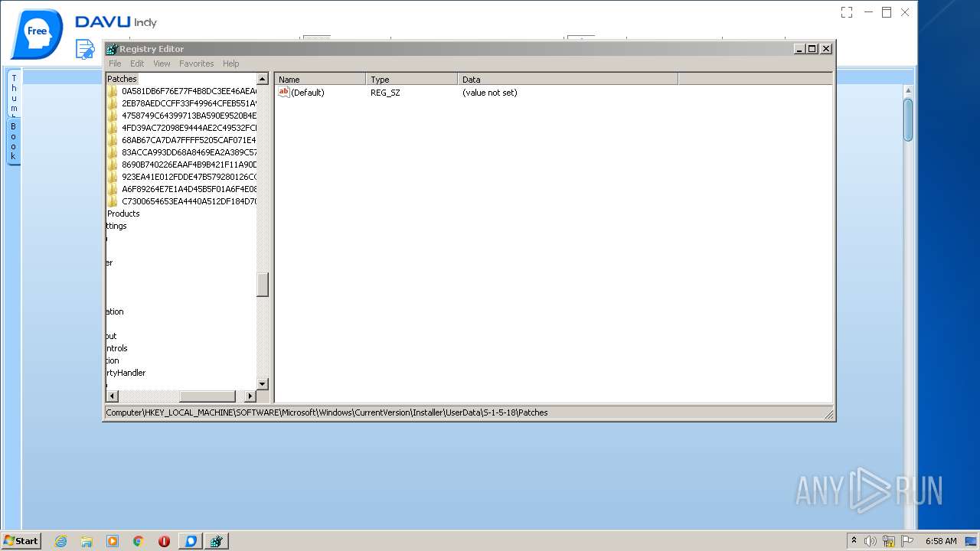This screenshot has width=980, height=551.
Task: Maximize the Registry Editor window
Action: point(812,48)
